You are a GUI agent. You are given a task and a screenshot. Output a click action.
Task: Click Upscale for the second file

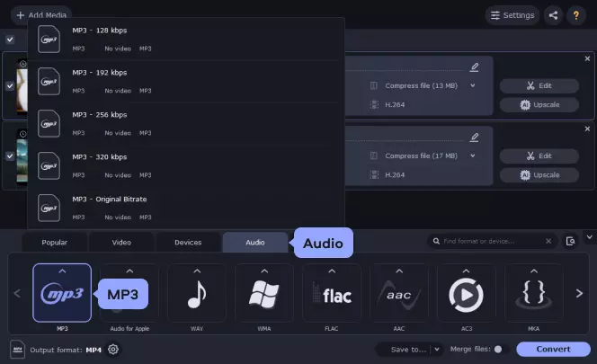tap(539, 174)
